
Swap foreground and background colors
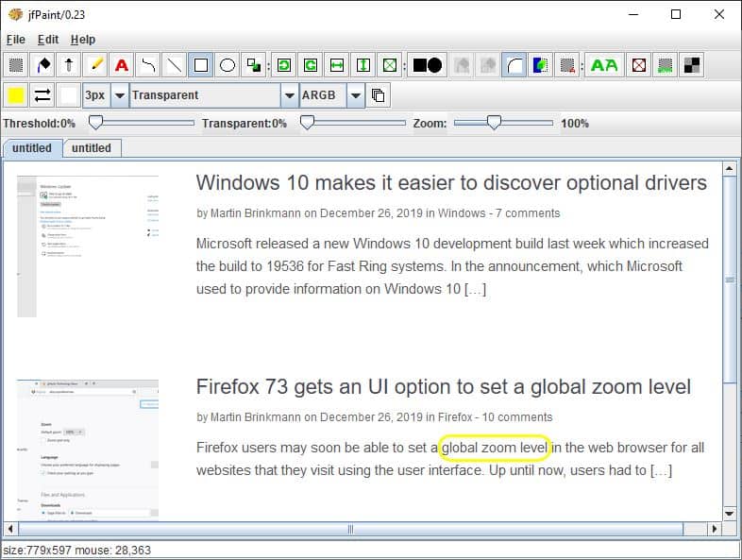[x=42, y=95]
